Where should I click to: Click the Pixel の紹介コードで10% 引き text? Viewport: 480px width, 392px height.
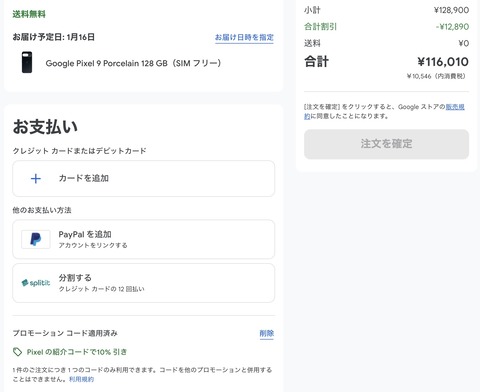click(77, 352)
